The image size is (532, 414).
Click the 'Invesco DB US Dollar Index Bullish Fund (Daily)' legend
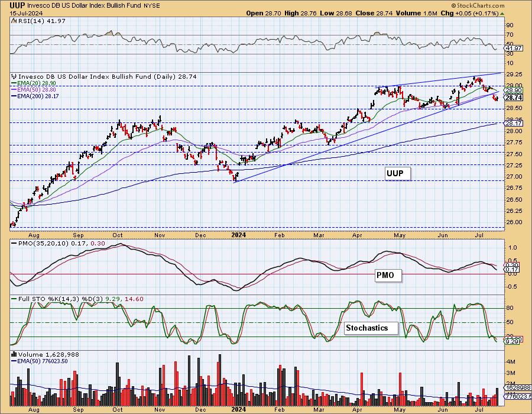pyautogui.click(x=107, y=77)
